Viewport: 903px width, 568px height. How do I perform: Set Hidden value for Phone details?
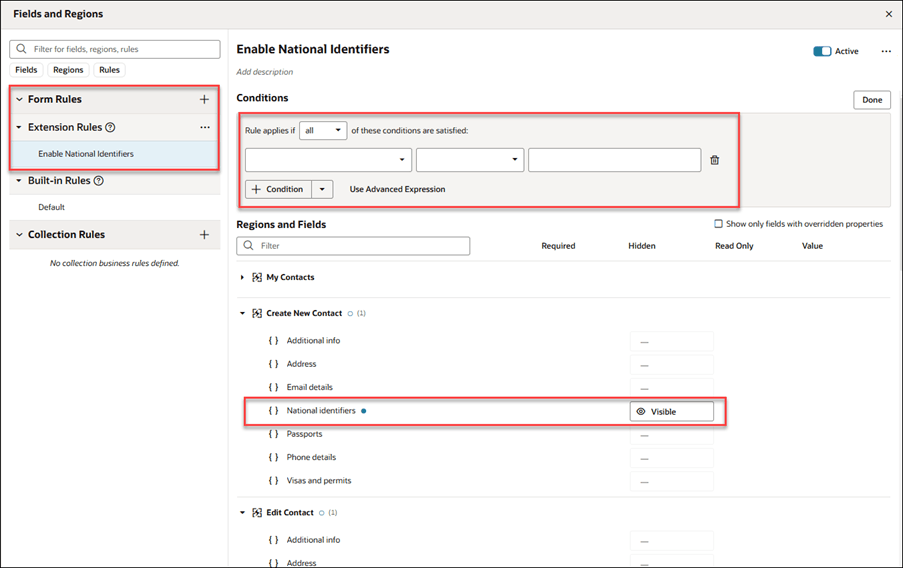point(671,458)
